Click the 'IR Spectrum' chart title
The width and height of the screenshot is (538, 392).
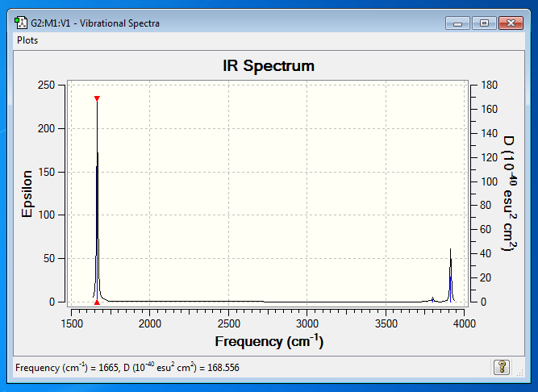pyautogui.click(x=269, y=66)
